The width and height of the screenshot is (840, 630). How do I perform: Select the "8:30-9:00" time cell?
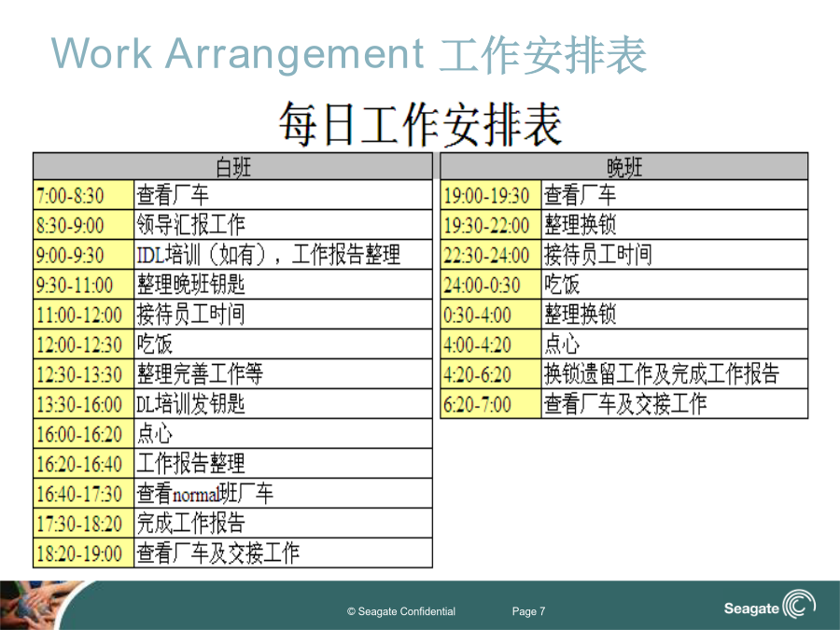(x=84, y=225)
